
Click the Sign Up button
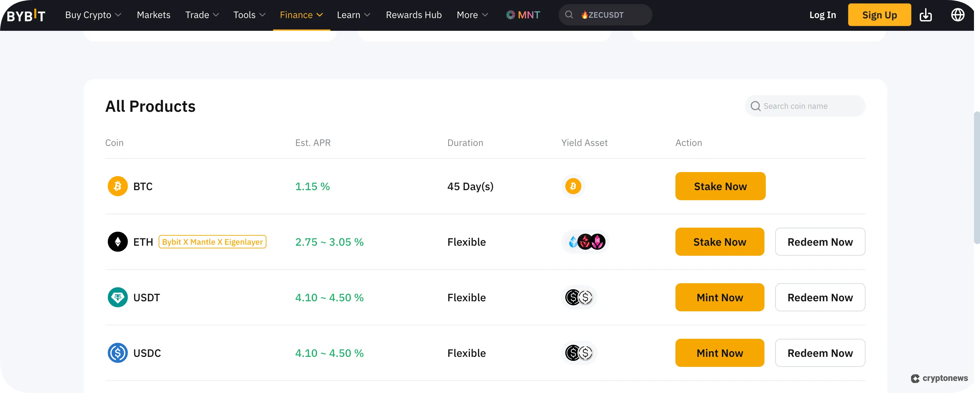(879, 15)
